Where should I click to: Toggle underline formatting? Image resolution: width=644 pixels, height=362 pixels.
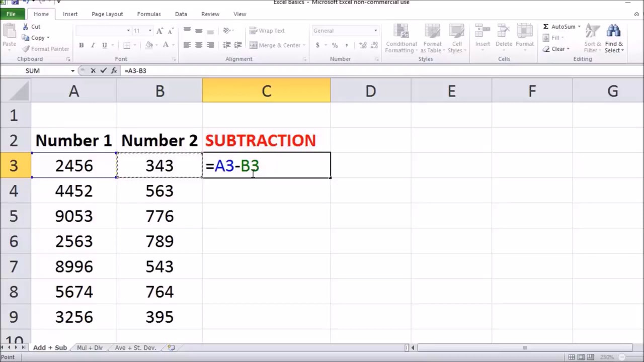point(105,45)
